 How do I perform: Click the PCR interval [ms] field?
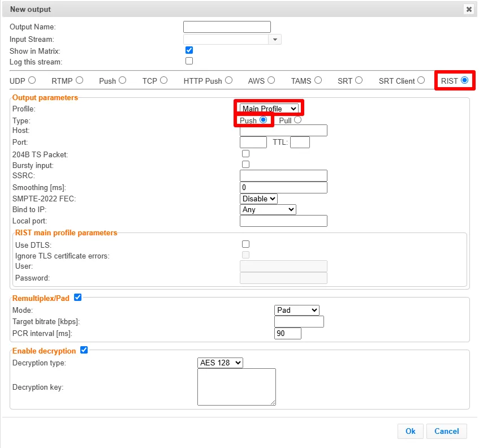pos(288,333)
